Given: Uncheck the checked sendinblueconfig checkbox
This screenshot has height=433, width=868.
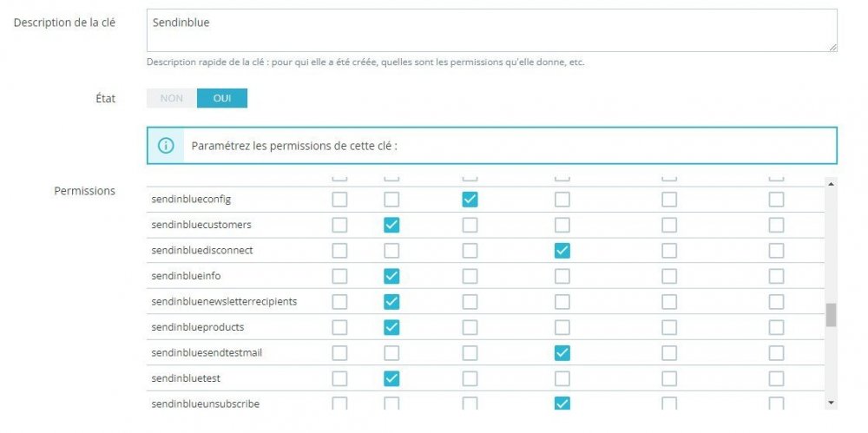Looking at the screenshot, I should [470, 200].
